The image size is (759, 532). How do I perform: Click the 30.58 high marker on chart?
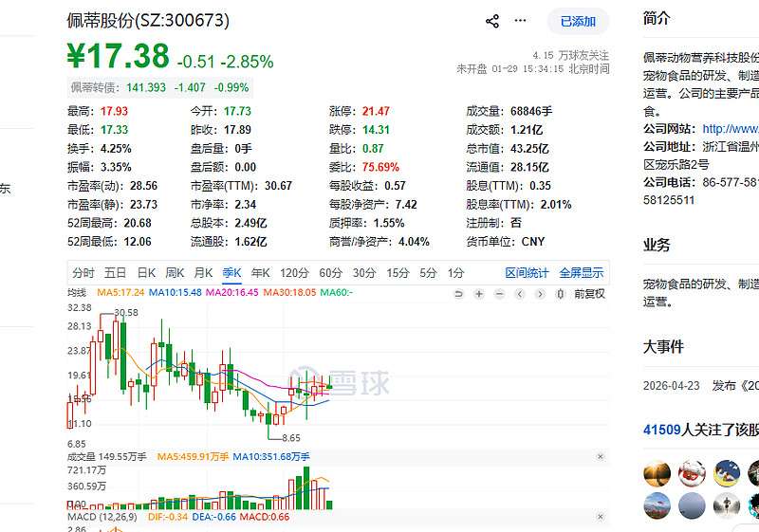pyautogui.click(x=126, y=313)
